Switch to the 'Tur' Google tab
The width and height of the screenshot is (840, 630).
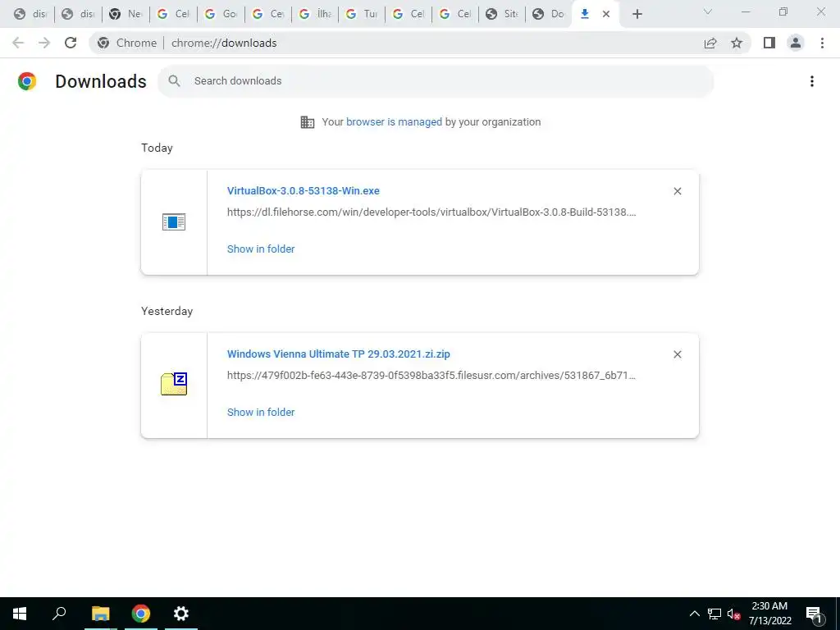click(x=362, y=14)
